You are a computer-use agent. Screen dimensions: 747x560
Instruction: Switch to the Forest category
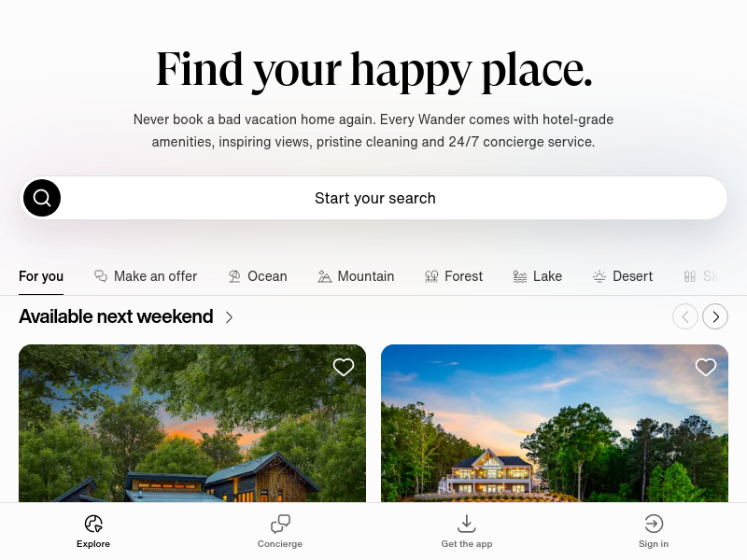click(x=454, y=276)
